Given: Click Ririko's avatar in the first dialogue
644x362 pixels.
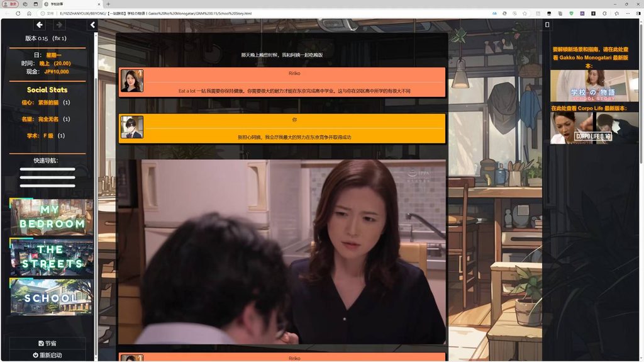Looking at the screenshot, I should [x=132, y=81].
